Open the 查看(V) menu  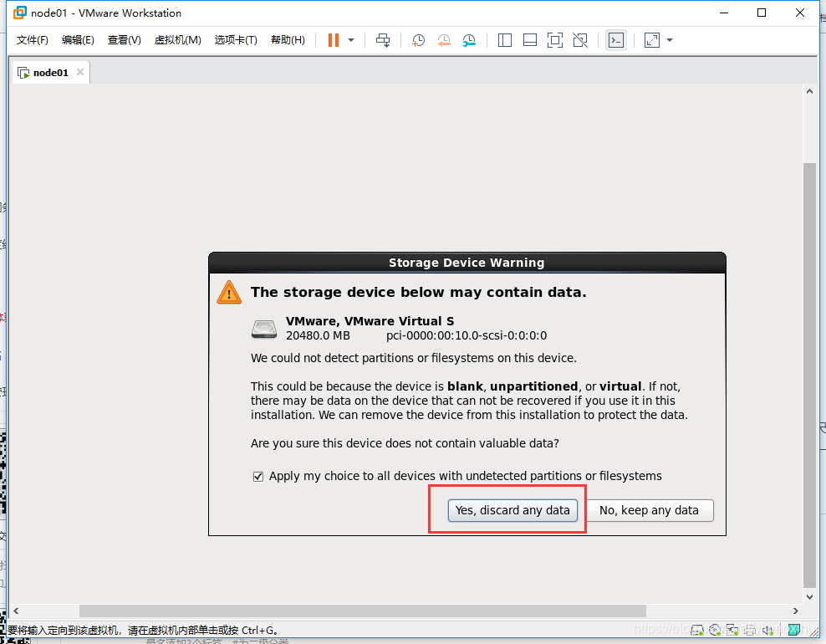point(125,40)
